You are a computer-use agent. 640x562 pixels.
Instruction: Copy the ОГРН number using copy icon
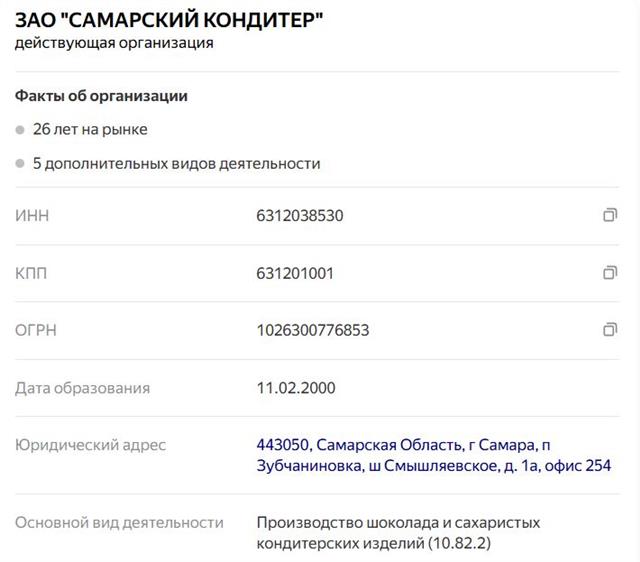point(610,330)
